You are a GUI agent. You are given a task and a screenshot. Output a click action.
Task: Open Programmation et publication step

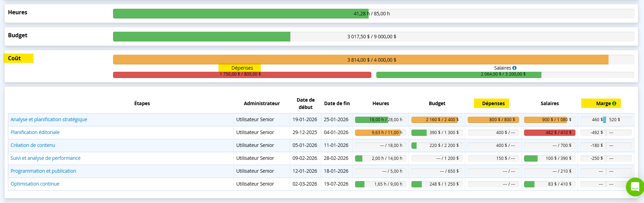click(x=43, y=171)
